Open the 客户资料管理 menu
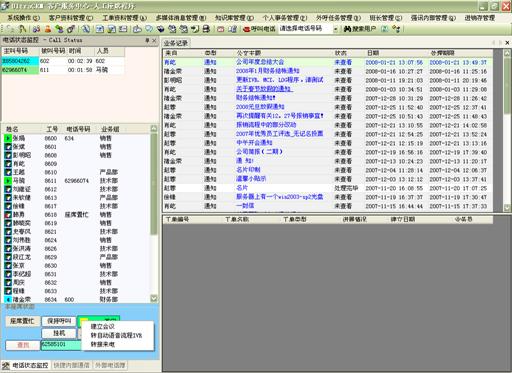The width and height of the screenshot is (512, 373). click(x=71, y=18)
